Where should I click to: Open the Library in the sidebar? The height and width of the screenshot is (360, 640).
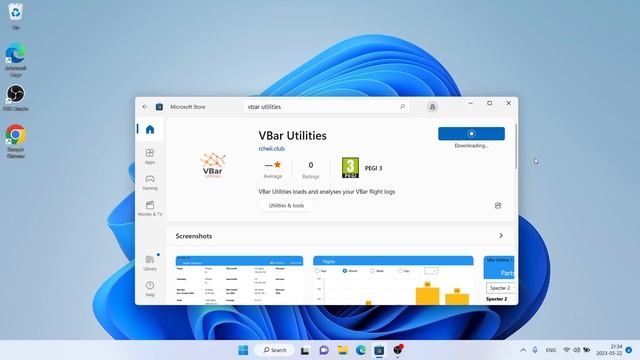pyautogui.click(x=150, y=263)
